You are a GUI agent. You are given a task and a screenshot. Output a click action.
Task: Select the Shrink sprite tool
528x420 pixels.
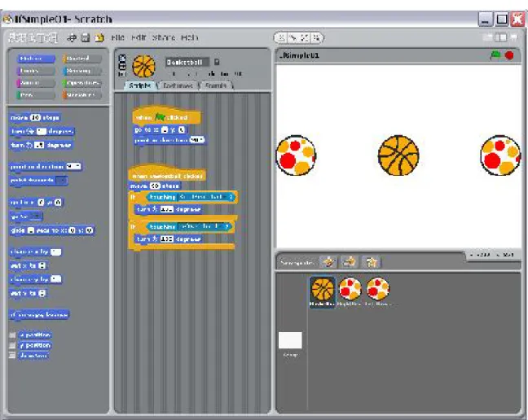316,38
